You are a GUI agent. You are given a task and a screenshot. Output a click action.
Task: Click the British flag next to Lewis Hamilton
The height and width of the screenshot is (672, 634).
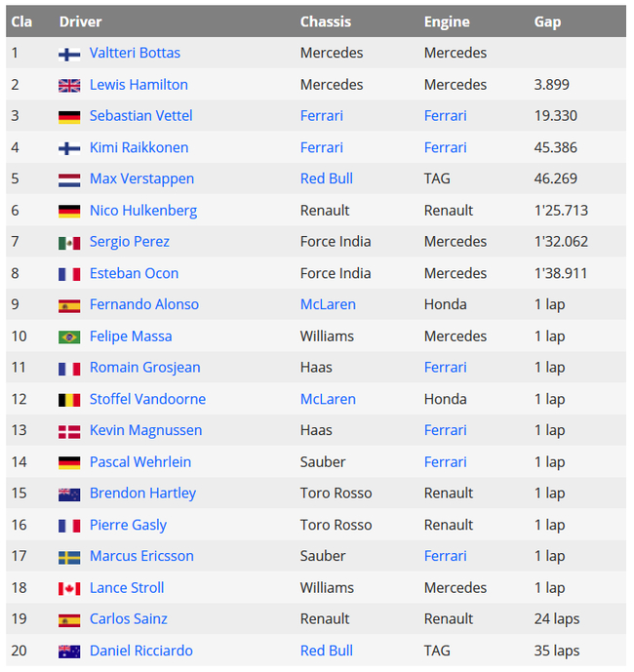(x=69, y=85)
